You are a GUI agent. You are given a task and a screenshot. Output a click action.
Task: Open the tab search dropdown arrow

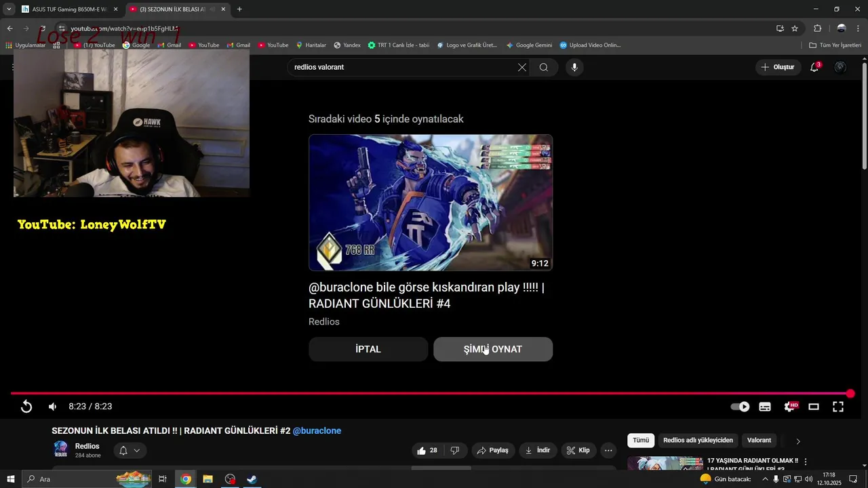coord(8,9)
